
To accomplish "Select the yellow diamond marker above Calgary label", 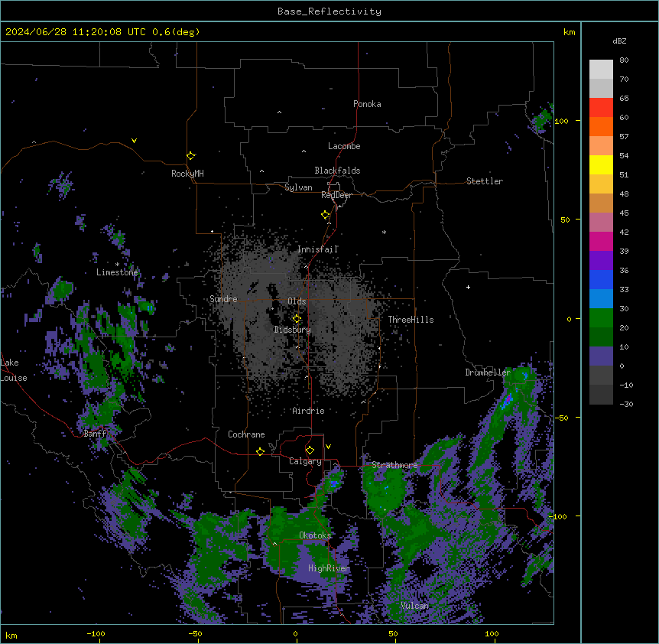I will pyautogui.click(x=310, y=450).
